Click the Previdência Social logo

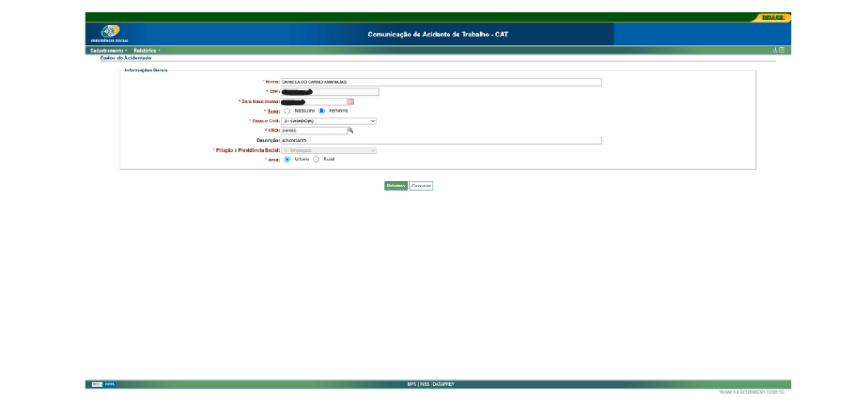[109, 34]
